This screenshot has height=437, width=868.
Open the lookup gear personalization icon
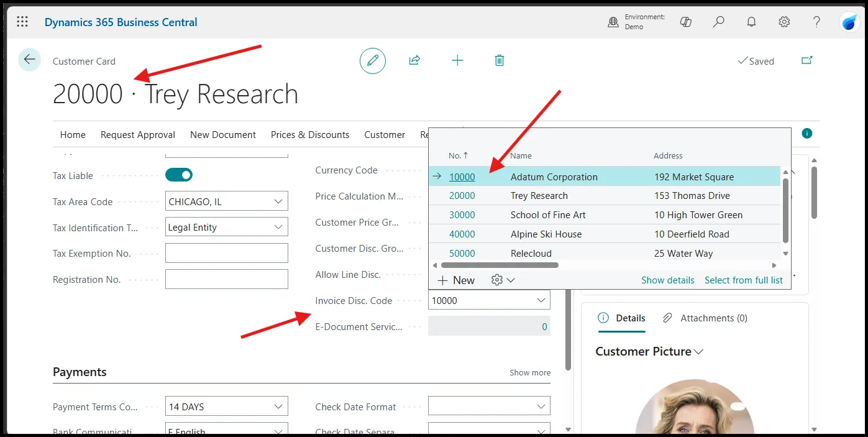pyautogui.click(x=503, y=280)
